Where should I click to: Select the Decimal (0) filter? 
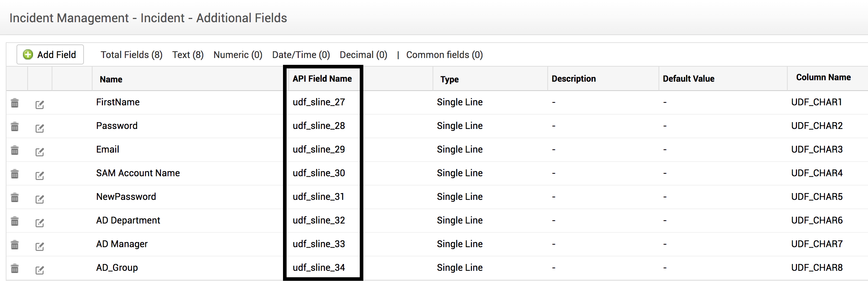coord(363,55)
